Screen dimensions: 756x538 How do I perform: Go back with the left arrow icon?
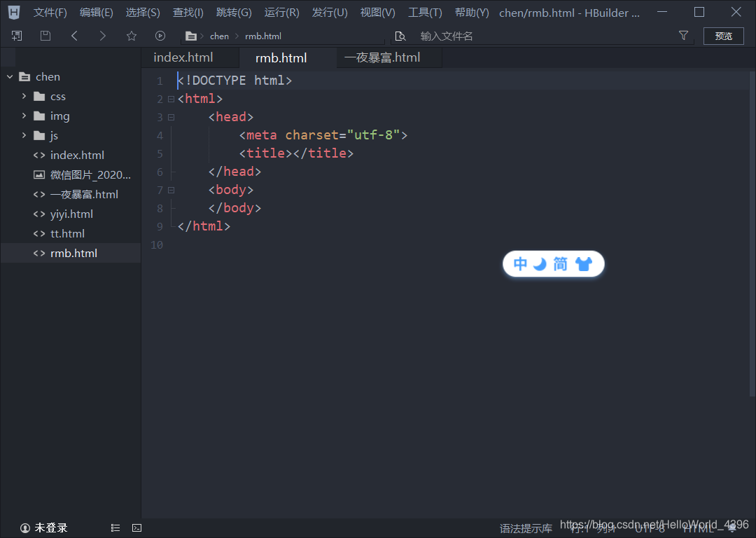(74, 36)
